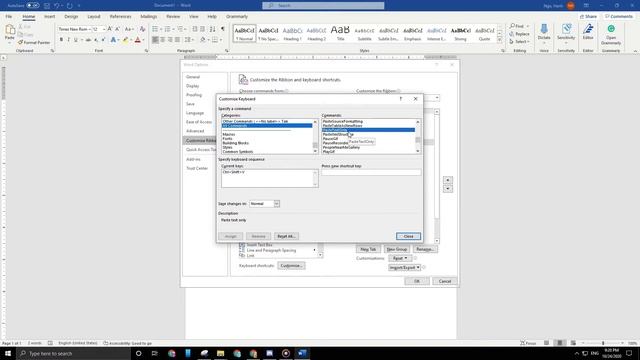640x360 pixels.
Task: Expand the Font Color dropdown arrow
Action: tap(143, 40)
